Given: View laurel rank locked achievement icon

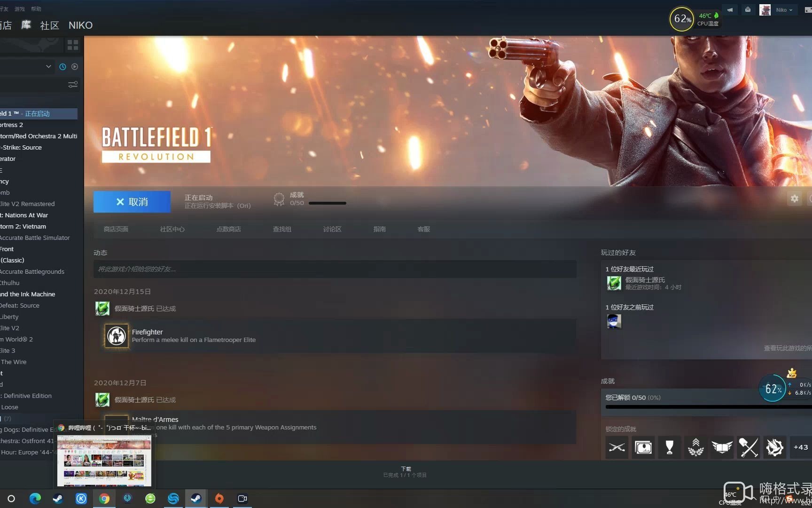Looking at the screenshot, I should pyautogui.click(x=696, y=447).
